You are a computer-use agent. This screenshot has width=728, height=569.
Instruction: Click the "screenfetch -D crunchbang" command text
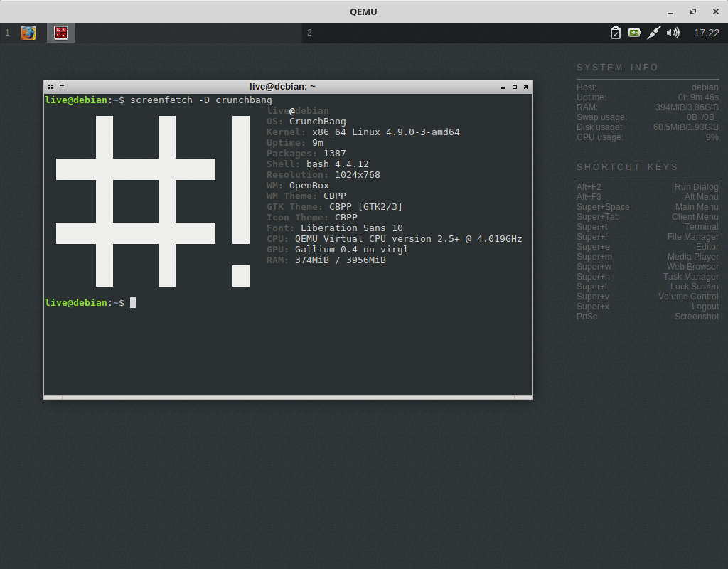[x=201, y=100]
